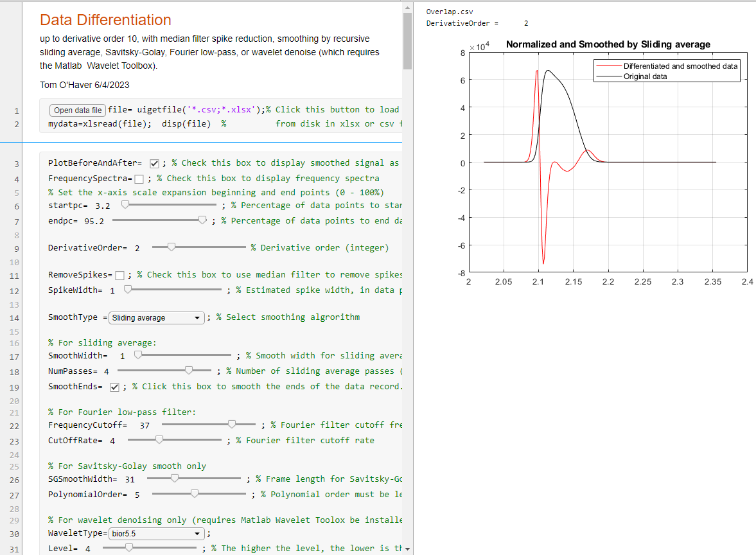Click the PolynomialOrder slider handle

195,494
